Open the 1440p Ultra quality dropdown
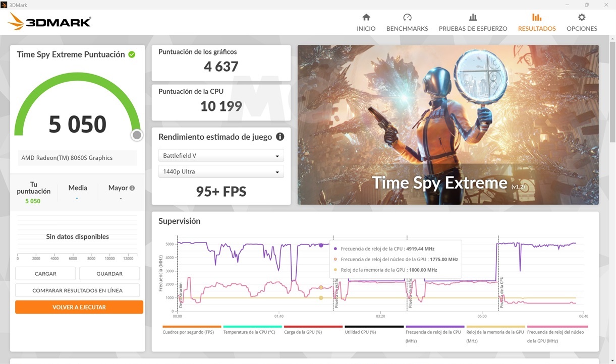Screen dimensions: 616x364 (x=221, y=171)
